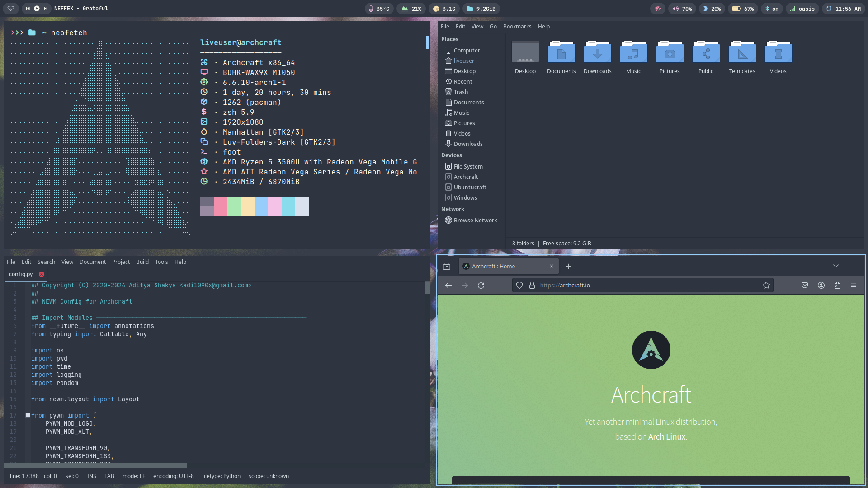Bookmark page with star icon
Viewport: 868px width, 488px height.
(766, 286)
